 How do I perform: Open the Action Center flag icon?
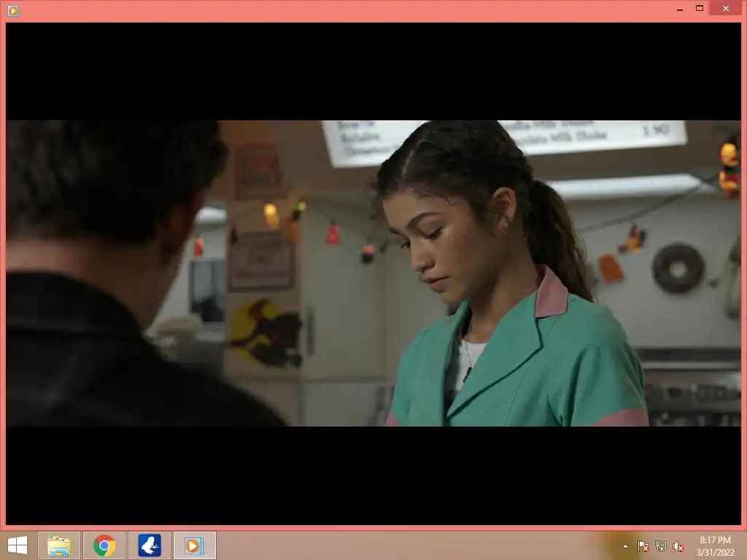[x=643, y=546]
